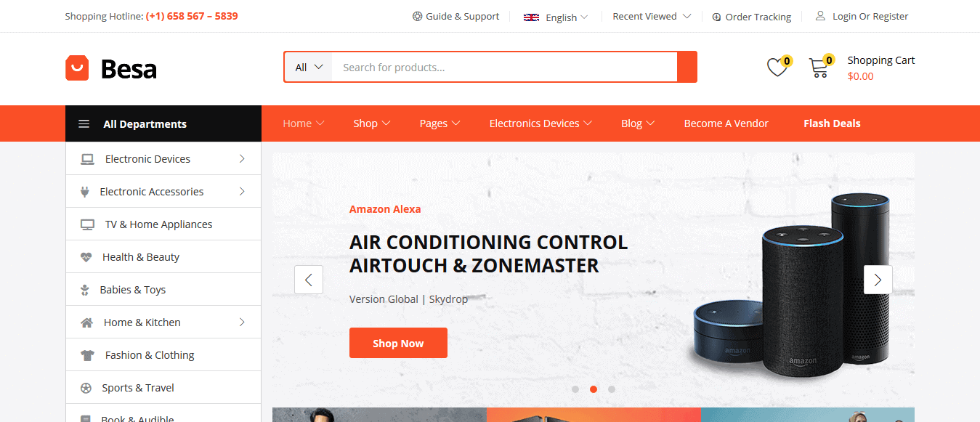980x422 pixels.
Task: Show the third carousel slide dot
Action: coord(612,389)
